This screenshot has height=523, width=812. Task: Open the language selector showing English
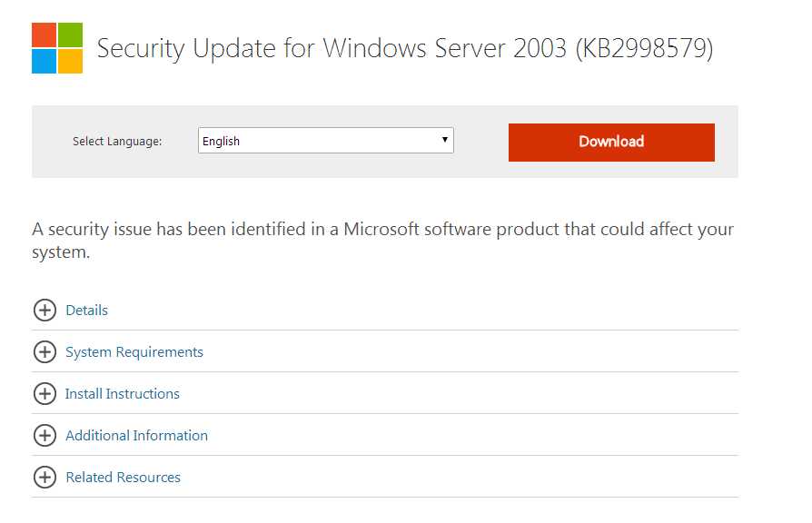318,141
